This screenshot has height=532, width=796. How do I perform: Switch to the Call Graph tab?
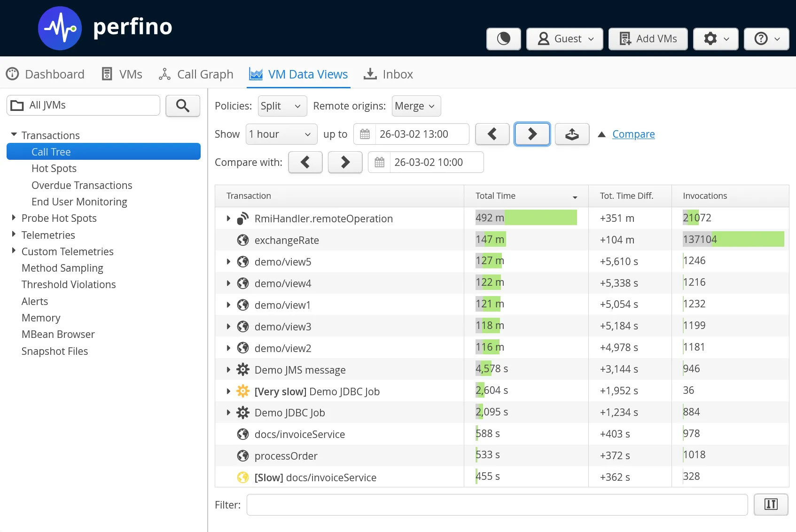tap(196, 74)
